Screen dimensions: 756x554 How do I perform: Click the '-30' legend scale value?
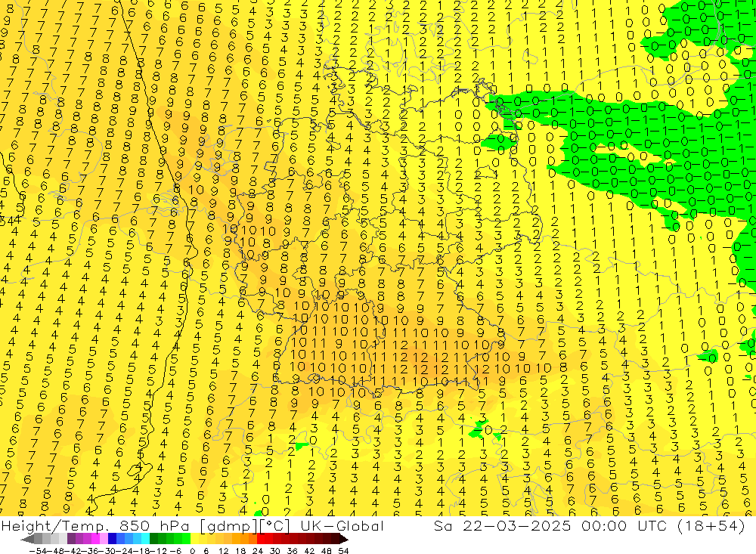[108, 551]
